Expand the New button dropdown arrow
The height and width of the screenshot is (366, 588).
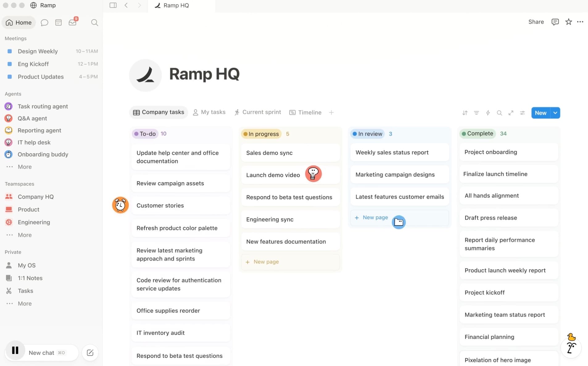pos(555,113)
